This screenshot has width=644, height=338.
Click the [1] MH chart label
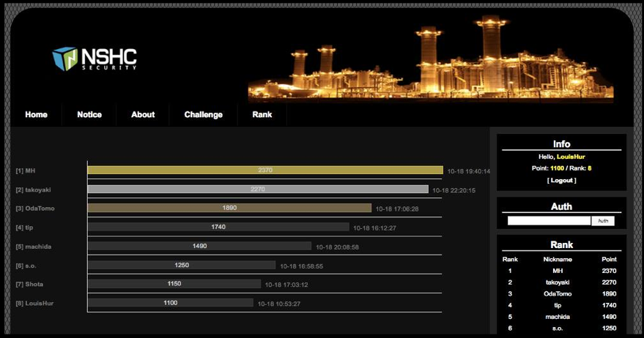click(x=26, y=170)
